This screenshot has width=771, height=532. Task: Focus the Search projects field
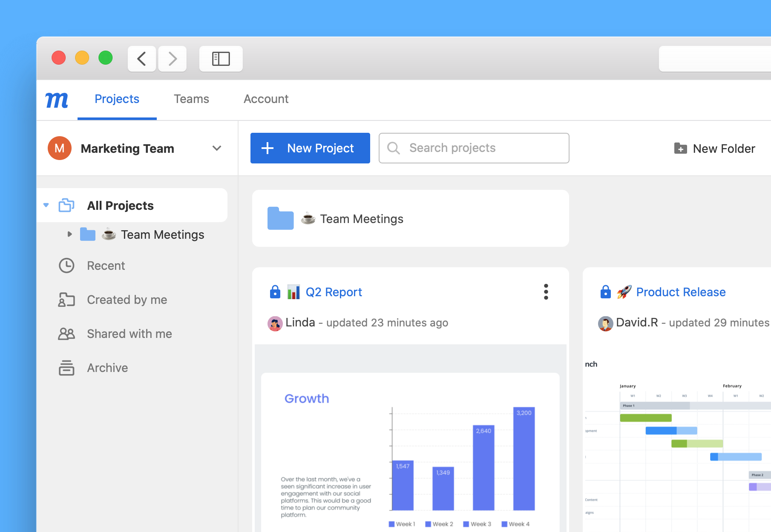[x=474, y=148]
